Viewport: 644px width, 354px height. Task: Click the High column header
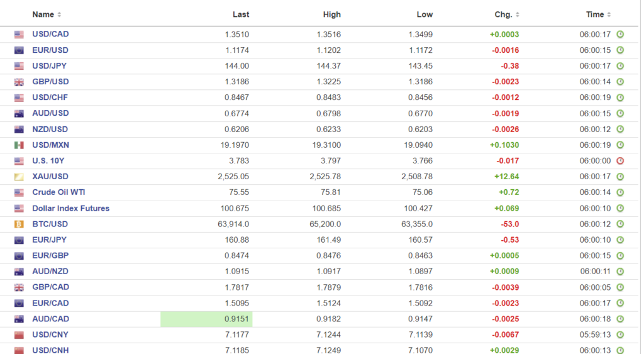click(x=331, y=14)
